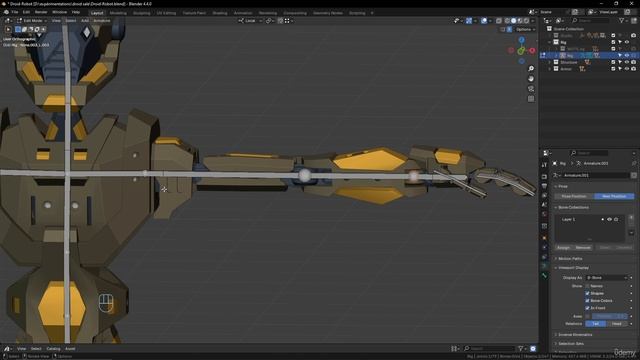Open the Tool properties tab icon
Image resolution: width=640 pixels, height=360 pixels.
coord(544,165)
